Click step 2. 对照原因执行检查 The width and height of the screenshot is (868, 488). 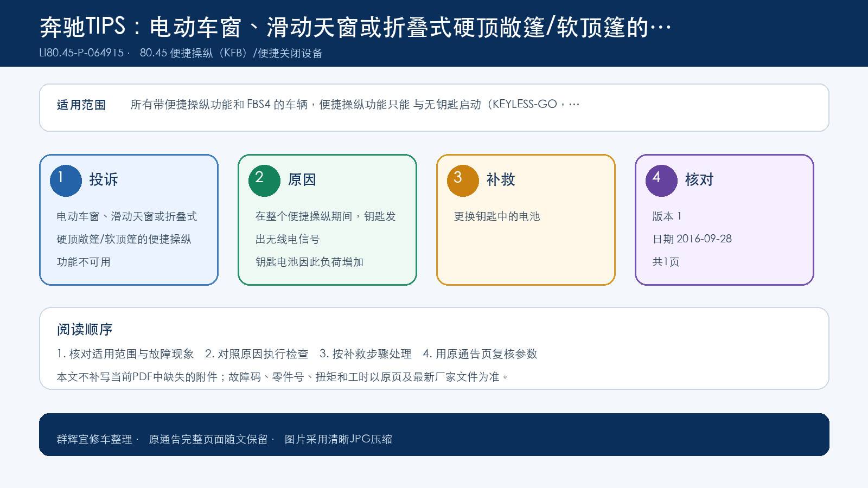coord(257,354)
